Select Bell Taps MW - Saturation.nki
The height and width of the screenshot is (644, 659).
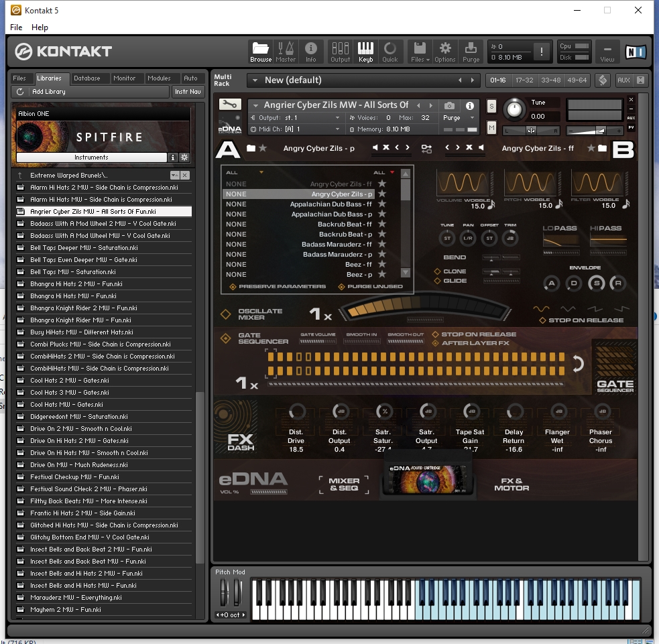tap(103, 272)
